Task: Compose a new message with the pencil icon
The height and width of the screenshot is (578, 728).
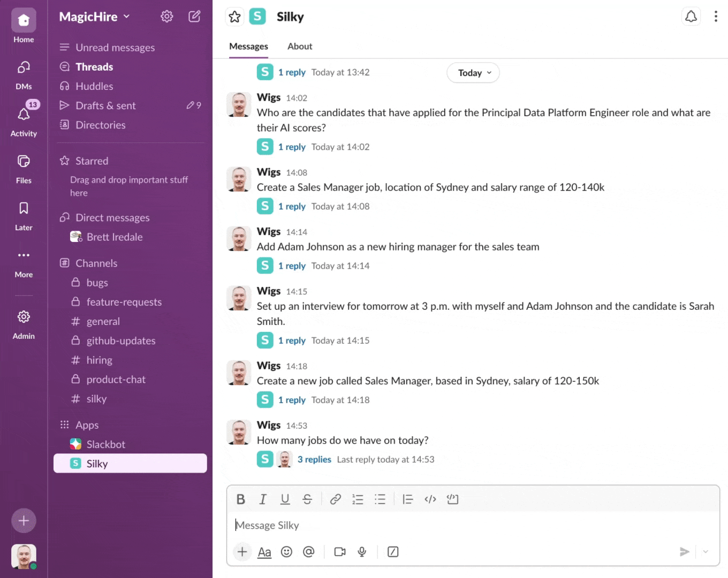Action: click(x=194, y=17)
